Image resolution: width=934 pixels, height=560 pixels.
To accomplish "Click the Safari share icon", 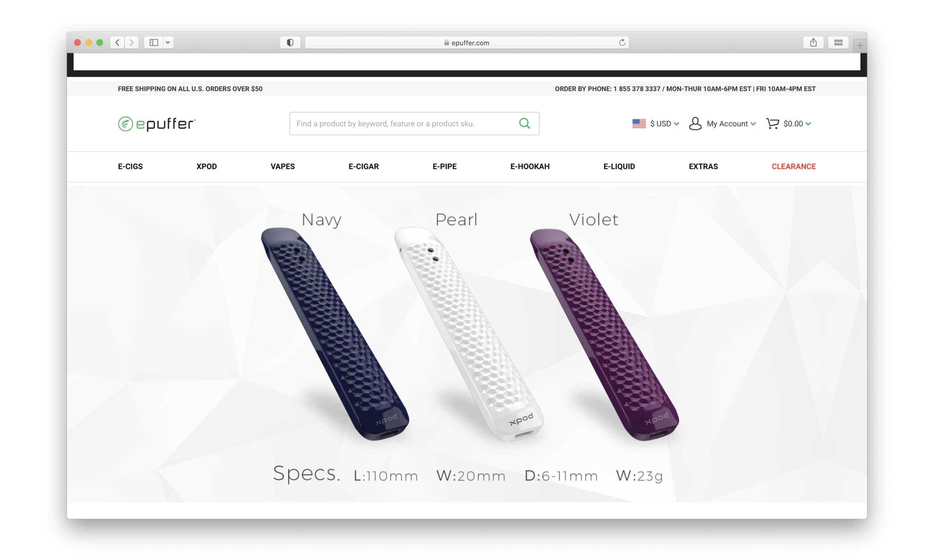I will pyautogui.click(x=813, y=42).
